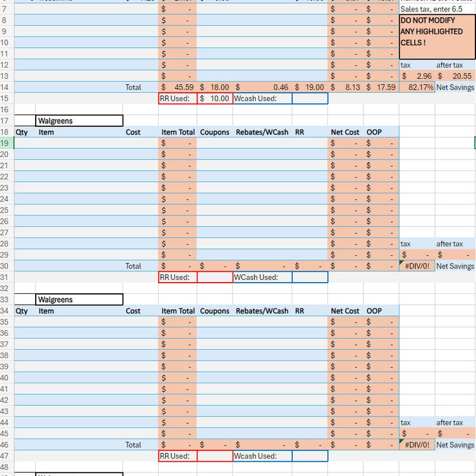
Task: Click the blank RR Used cell in row 31
Action: pyautogui.click(x=214, y=277)
